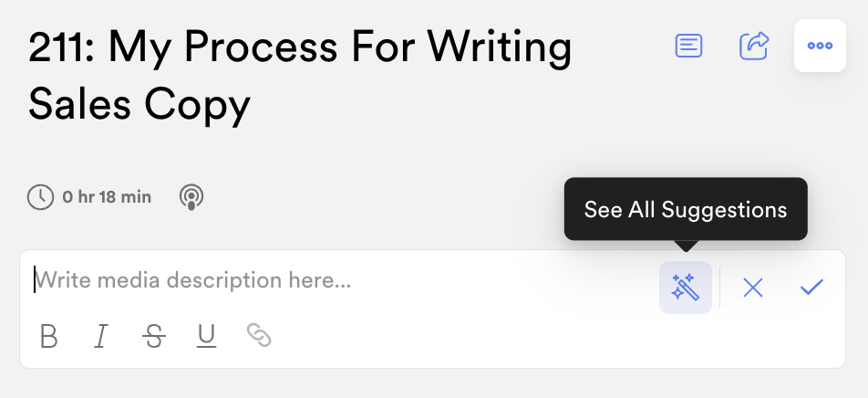Viewport: 868px width, 398px height.
Task: Insert a hyperlink with the chain icon
Action: [x=259, y=335]
